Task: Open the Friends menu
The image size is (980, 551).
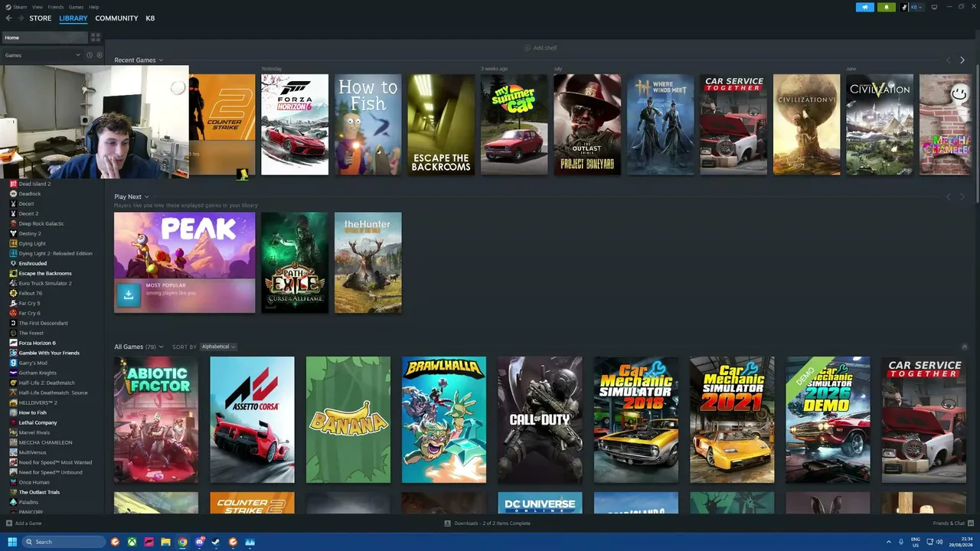Action: 56,7
